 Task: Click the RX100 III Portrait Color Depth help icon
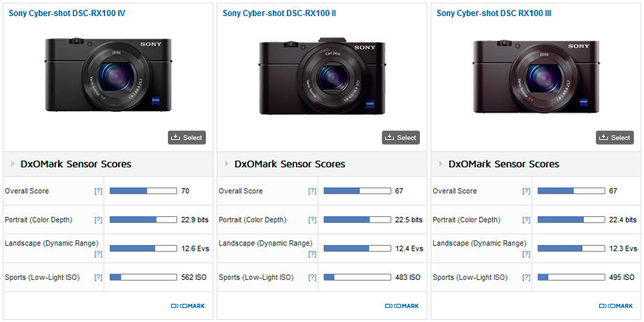pos(526,220)
